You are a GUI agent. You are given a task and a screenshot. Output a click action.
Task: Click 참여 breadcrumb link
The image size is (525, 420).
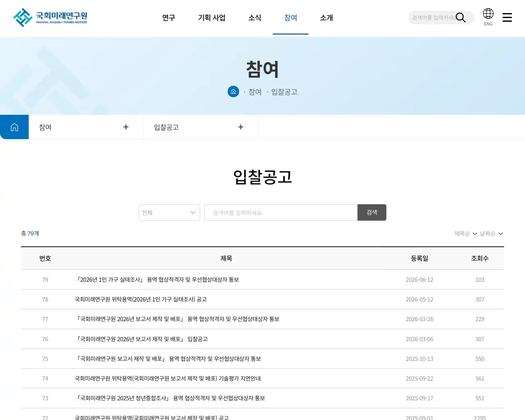255,92
